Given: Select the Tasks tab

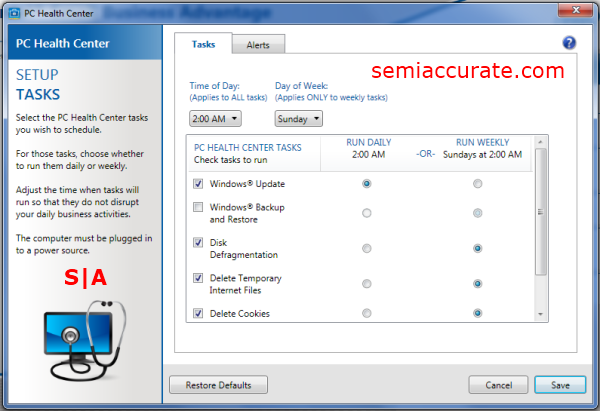Looking at the screenshot, I should [x=203, y=44].
